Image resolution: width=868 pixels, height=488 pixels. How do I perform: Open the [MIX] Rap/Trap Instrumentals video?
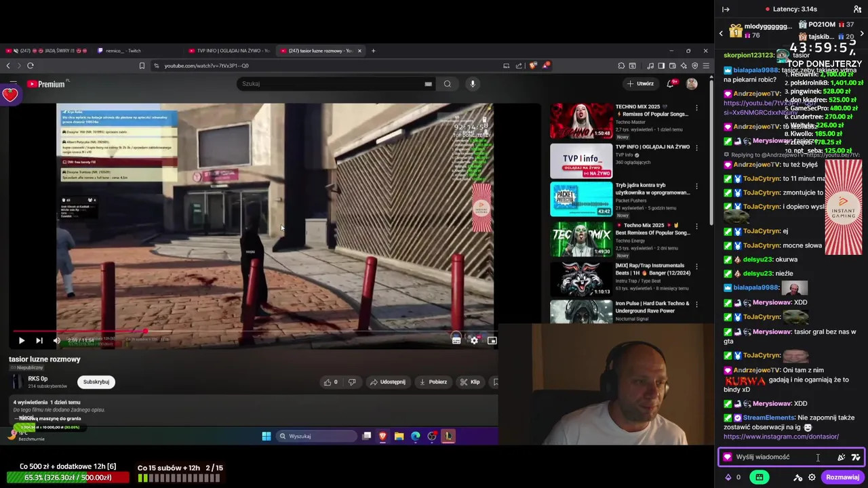tap(581, 279)
